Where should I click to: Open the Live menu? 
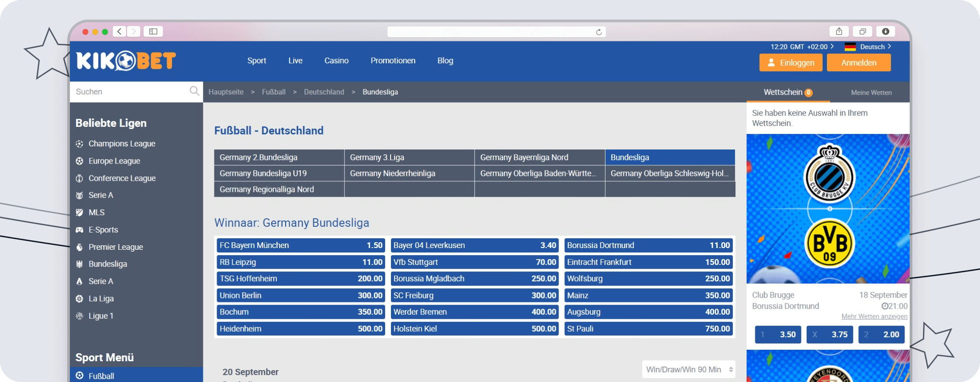click(x=295, y=61)
